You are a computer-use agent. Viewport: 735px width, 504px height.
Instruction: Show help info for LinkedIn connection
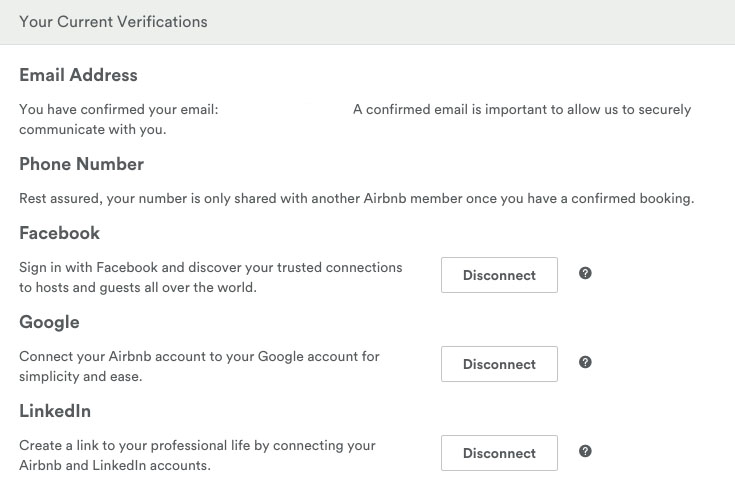585,451
